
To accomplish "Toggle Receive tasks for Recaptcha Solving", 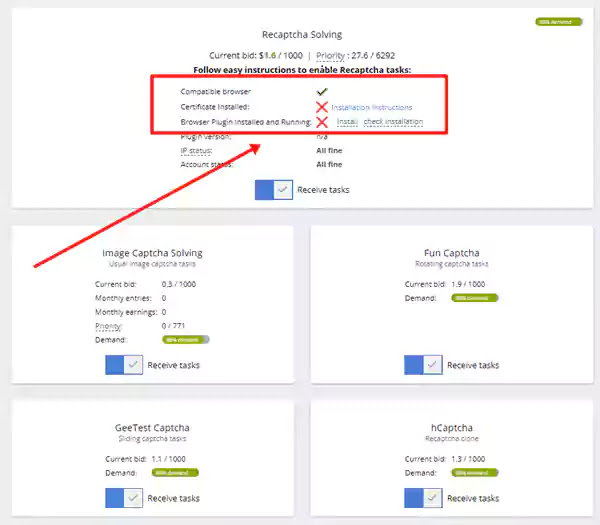I will click(x=274, y=190).
